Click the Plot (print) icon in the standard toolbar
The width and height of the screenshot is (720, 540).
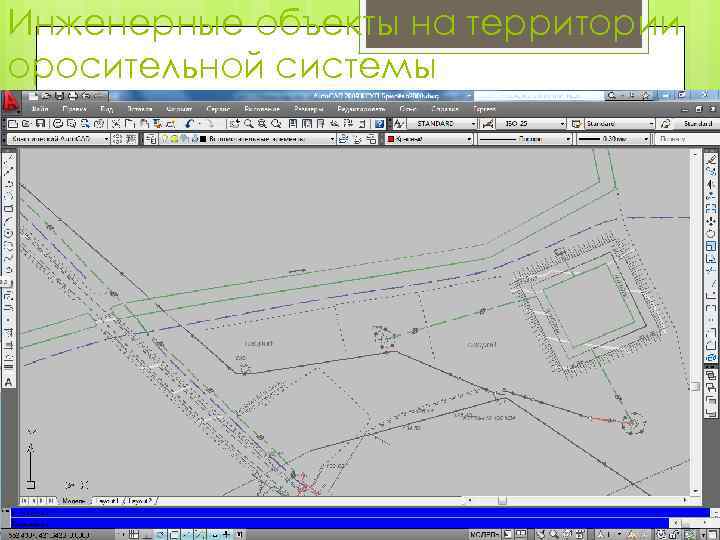(58, 124)
